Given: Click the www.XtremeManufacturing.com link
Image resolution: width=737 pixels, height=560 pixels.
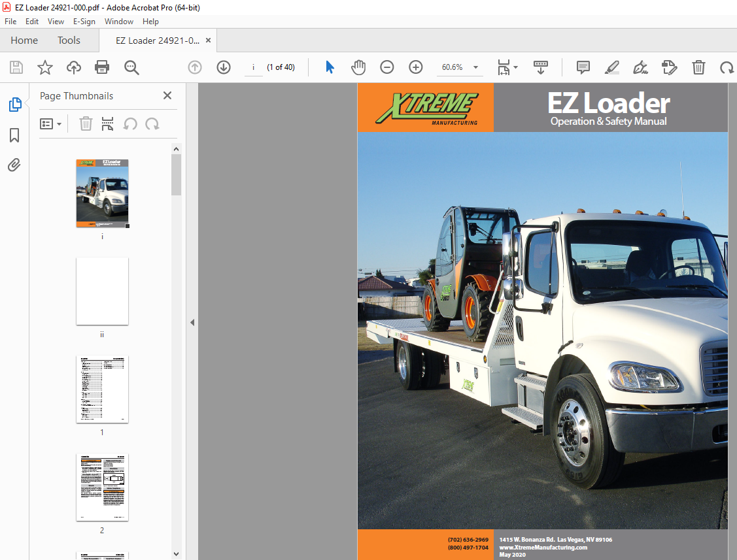Looking at the screenshot, I should click(x=543, y=548).
